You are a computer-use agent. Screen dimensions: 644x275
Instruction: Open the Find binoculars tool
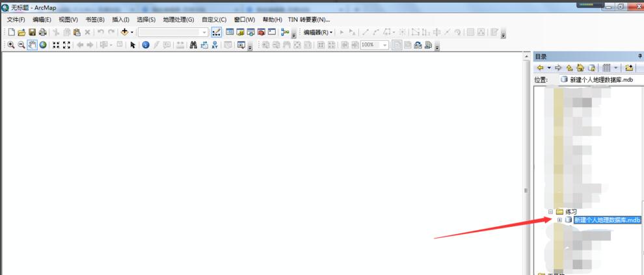(x=193, y=45)
